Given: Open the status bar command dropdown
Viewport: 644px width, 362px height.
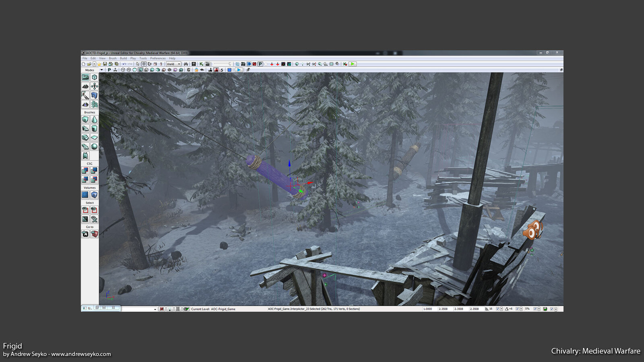Looking at the screenshot, I should tap(155, 309).
